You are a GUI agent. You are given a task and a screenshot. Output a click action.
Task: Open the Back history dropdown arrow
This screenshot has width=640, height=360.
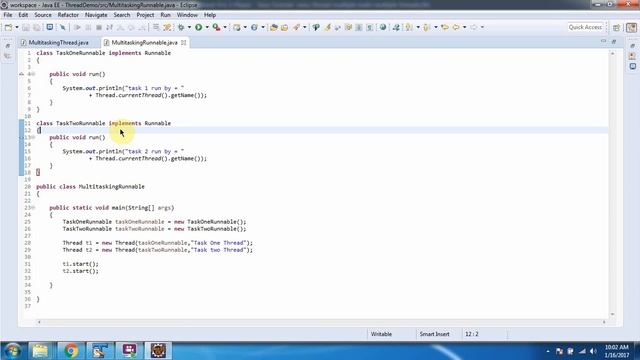(x=464, y=27)
